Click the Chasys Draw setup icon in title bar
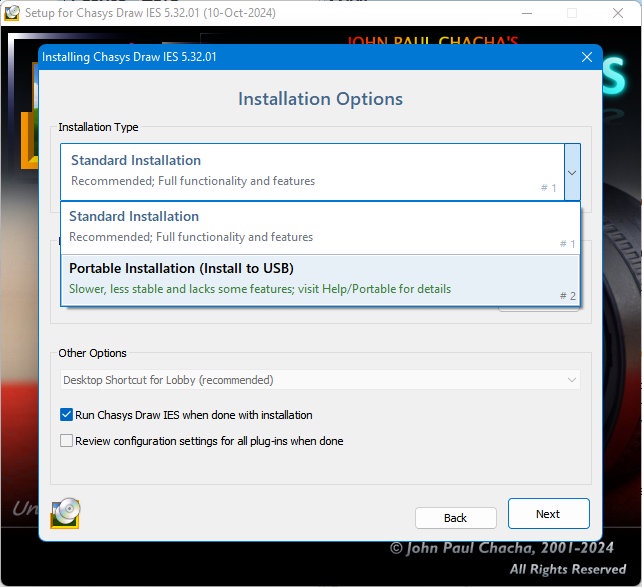The width and height of the screenshot is (642, 587). coord(12,13)
